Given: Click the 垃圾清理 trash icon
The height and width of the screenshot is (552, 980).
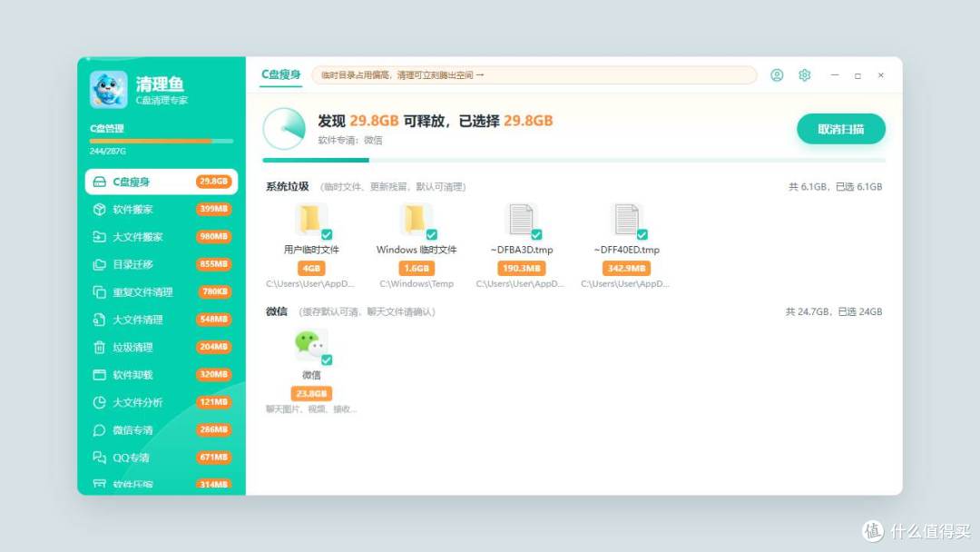Looking at the screenshot, I should click(x=99, y=347).
